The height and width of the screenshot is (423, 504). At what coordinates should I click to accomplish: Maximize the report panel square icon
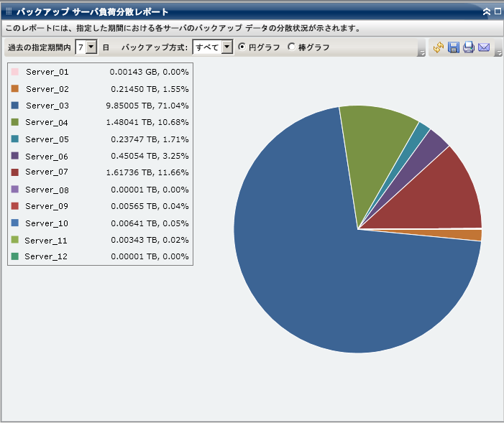pyautogui.click(x=498, y=11)
